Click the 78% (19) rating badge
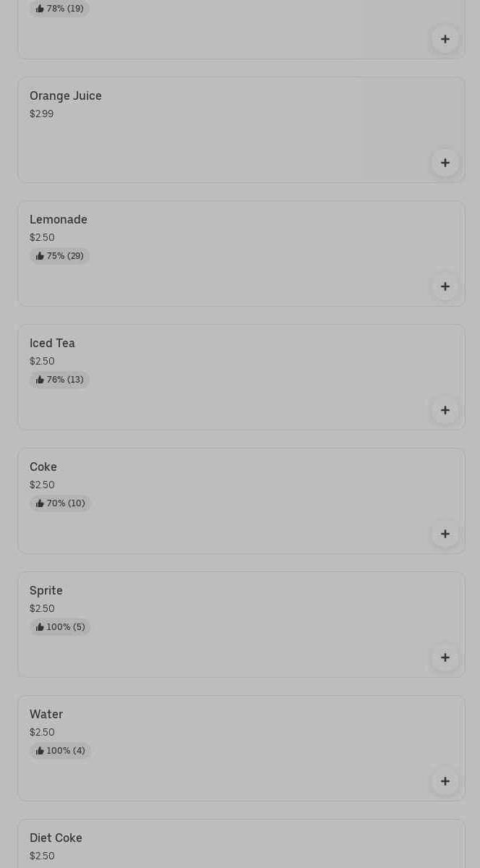The image size is (480, 868). tap(60, 9)
